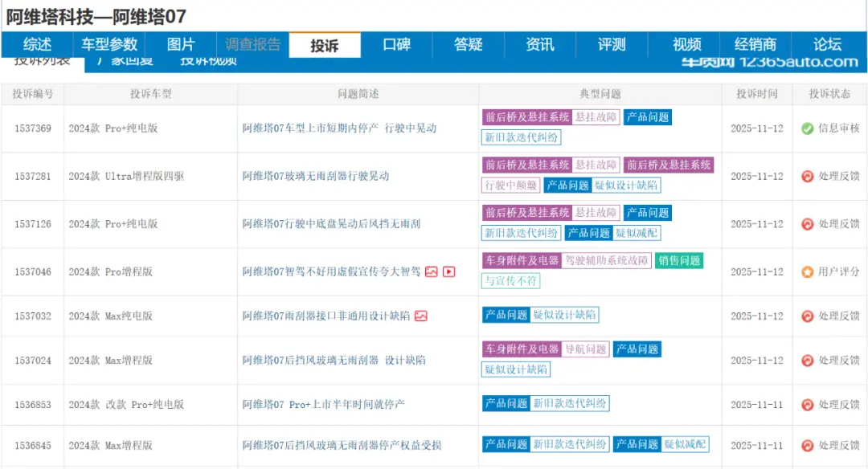Viewport: 868px width, 469px height.
Task: Click the green 销售问题 tag
Action: tap(678, 261)
